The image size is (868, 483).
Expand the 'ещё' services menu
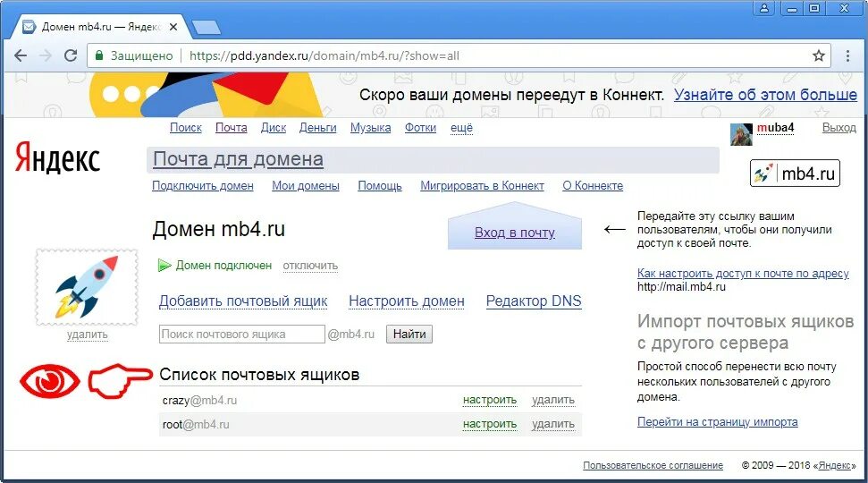461,128
